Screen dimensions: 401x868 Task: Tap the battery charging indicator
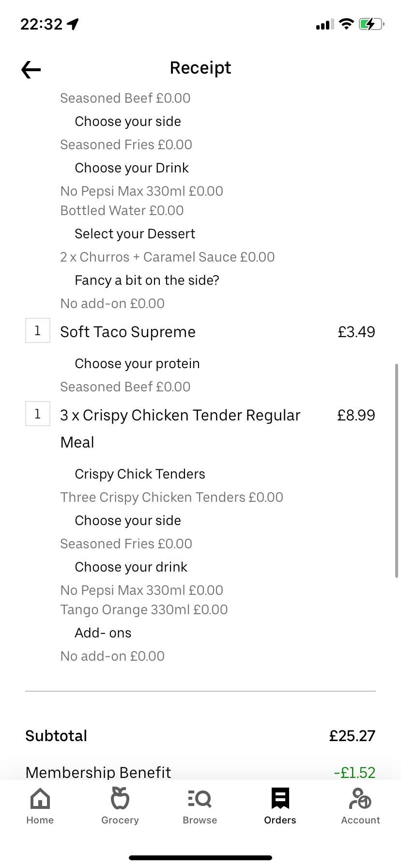coord(371,24)
